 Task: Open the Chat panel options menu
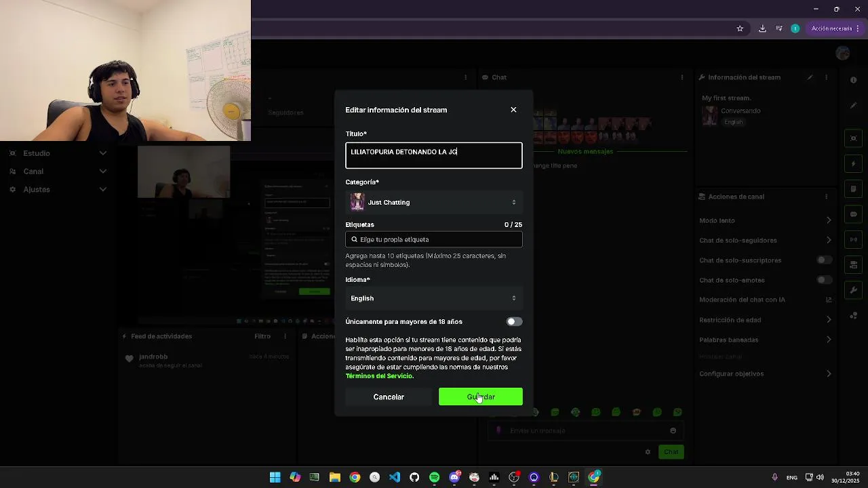pyautogui.click(x=682, y=77)
